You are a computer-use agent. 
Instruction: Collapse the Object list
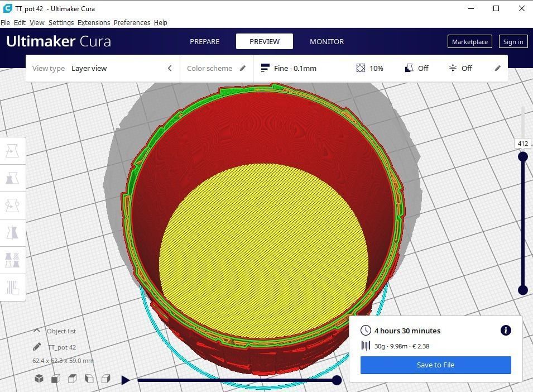click(37, 331)
